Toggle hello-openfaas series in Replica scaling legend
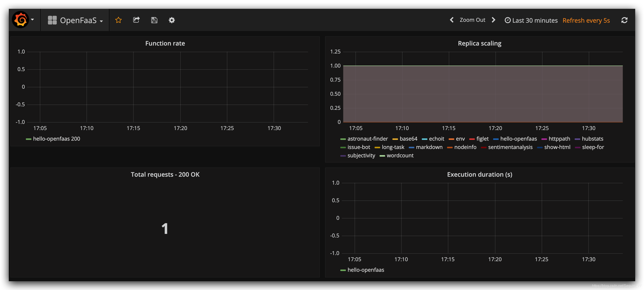Screen dimensions: 644x290 (x=515, y=139)
